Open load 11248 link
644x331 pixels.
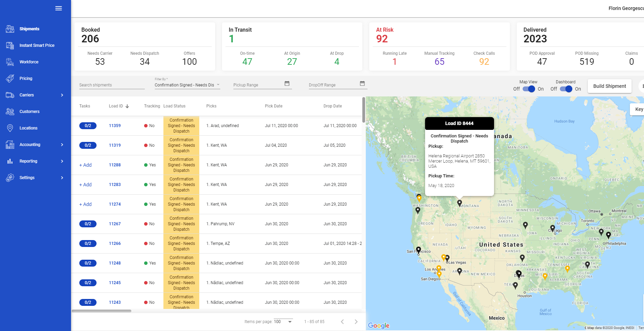115,263
